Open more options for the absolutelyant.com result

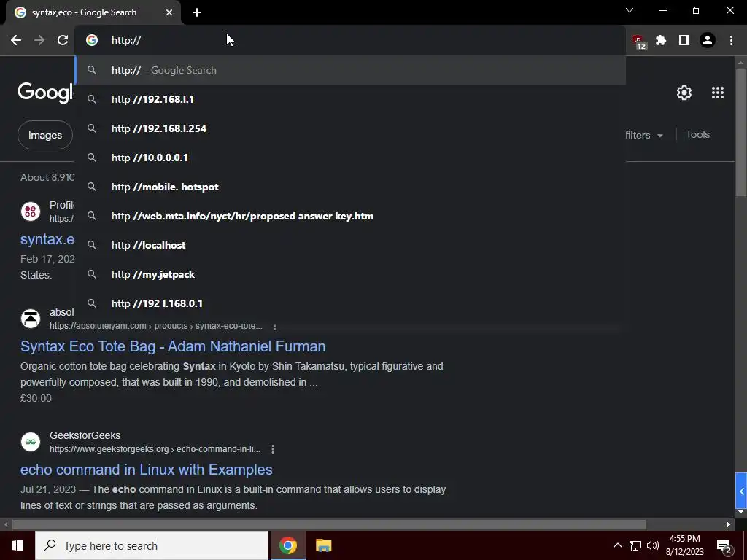[x=275, y=327]
